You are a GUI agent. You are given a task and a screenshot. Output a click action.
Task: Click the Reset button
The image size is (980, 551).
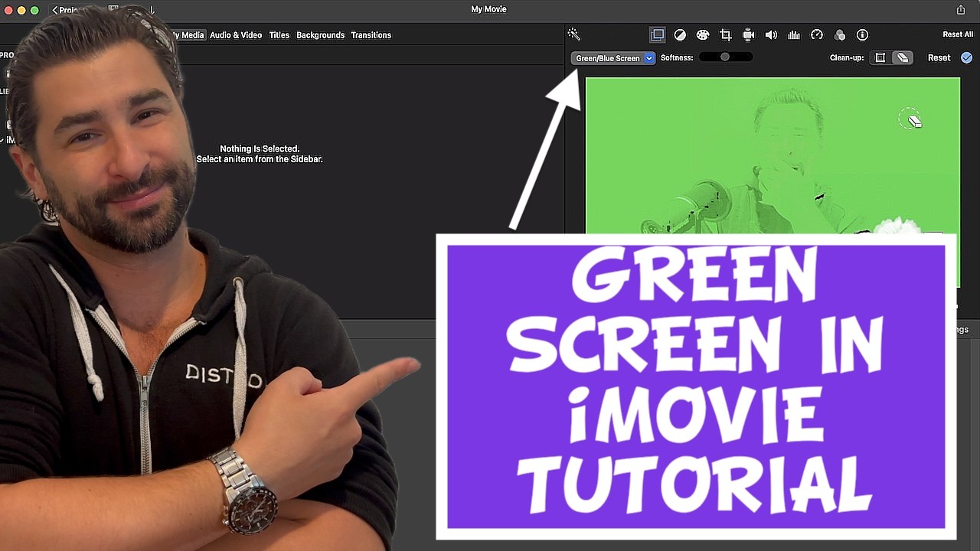click(x=939, y=58)
